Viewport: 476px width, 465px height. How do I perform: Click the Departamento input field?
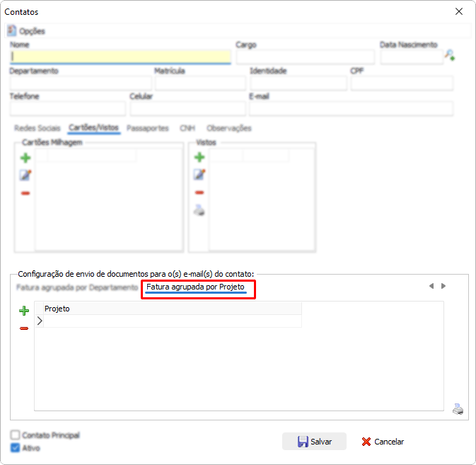(x=81, y=84)
